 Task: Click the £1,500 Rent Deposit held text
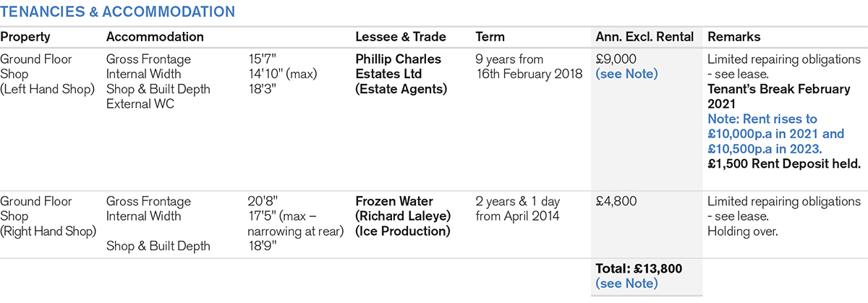[x=784, y=163]
